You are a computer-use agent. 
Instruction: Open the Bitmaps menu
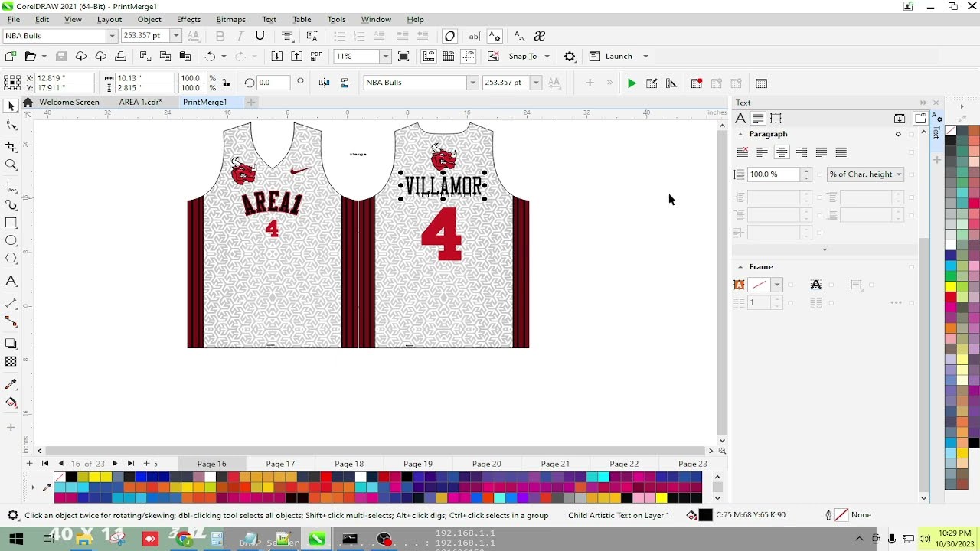click(x=230, y=19)
